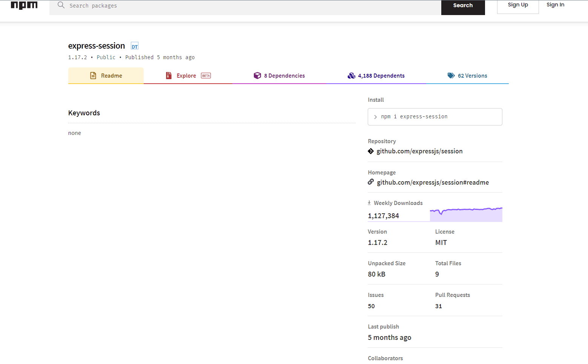Click the Versions blue tags icon
The image size is (588, 364).
451,76
